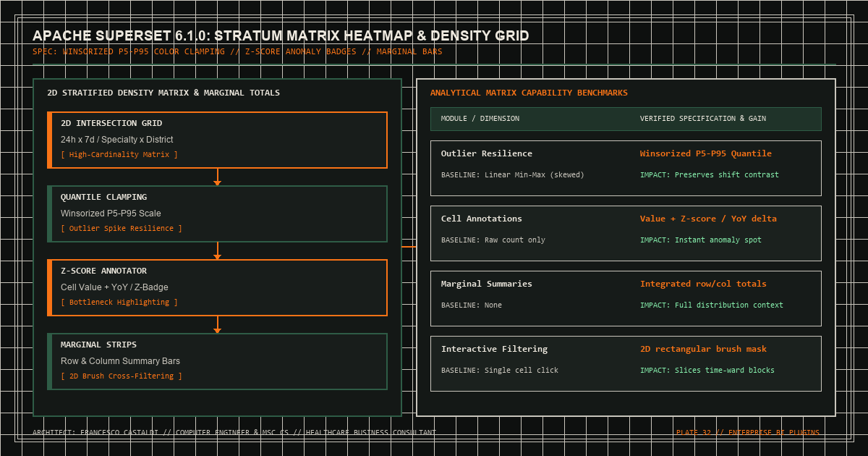This screenshot has height=456, width=868.
Task: Click the '[ Outlier Spike Resilience ]' tag
Action: [122, 229]
